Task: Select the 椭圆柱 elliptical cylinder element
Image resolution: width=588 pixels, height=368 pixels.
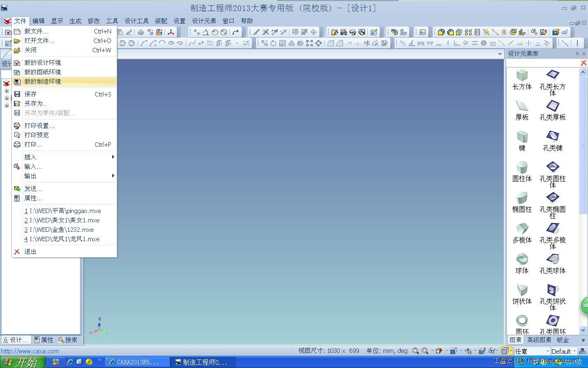Action: (x=522, y=202)
